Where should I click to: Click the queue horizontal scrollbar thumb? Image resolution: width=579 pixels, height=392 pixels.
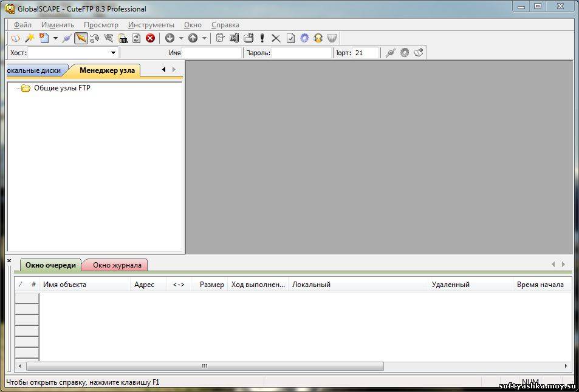(x=205, y=366)
